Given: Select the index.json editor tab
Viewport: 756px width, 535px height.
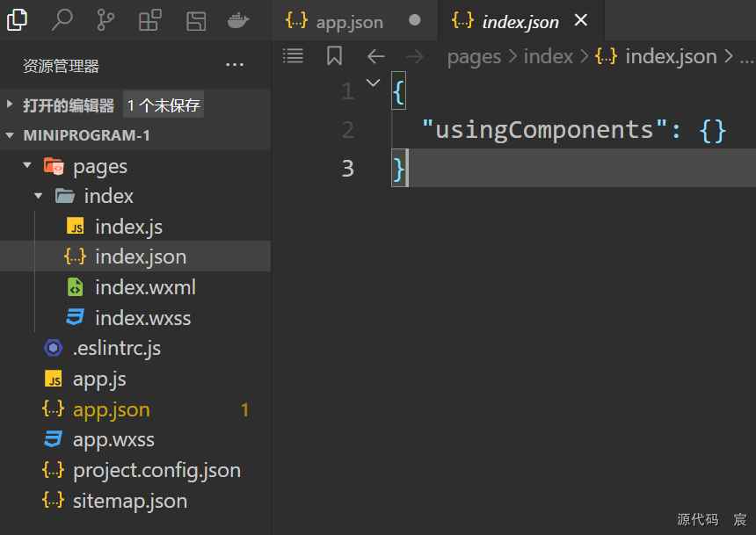Looking at the screenshot, I should point(520,21).
